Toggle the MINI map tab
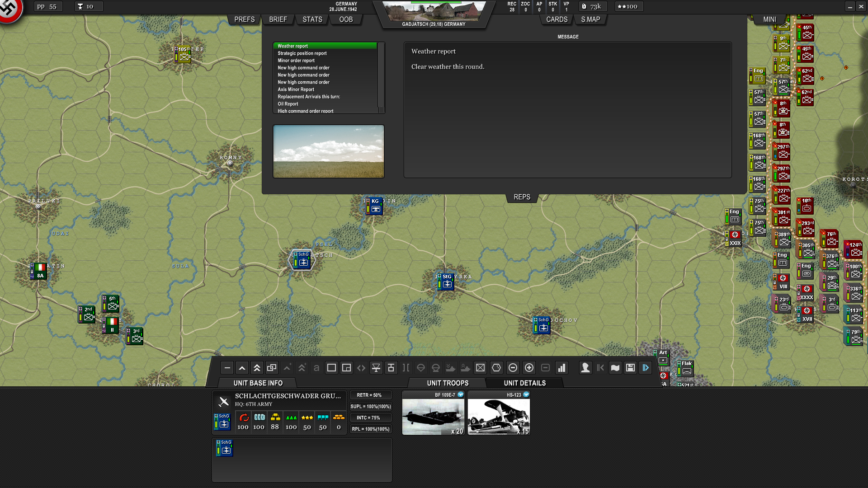868x488 pixels. pos(769,19)
